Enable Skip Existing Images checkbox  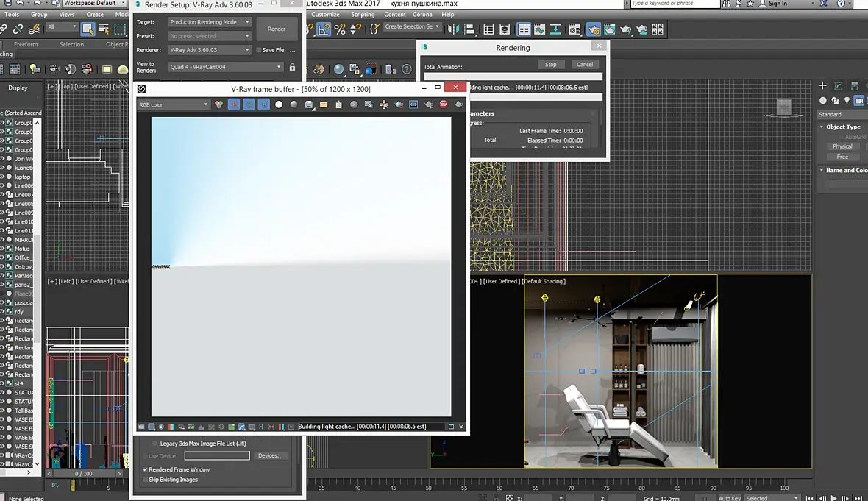click(x=146, y=480)
